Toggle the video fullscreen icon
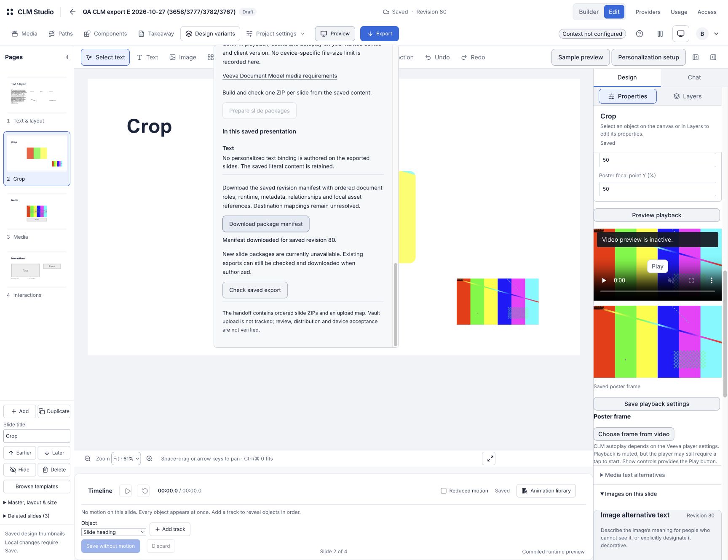 [691, 280]
